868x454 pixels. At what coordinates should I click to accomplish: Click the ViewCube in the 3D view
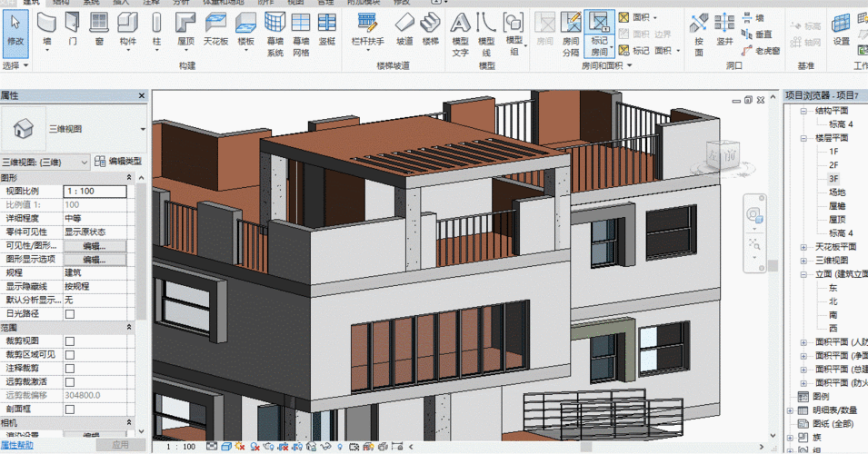tap(722, 156)
